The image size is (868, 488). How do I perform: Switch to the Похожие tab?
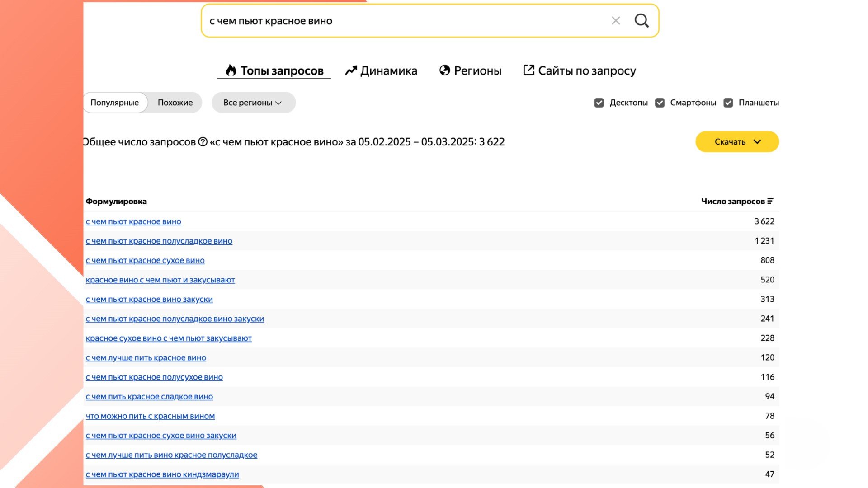point(175,103)
